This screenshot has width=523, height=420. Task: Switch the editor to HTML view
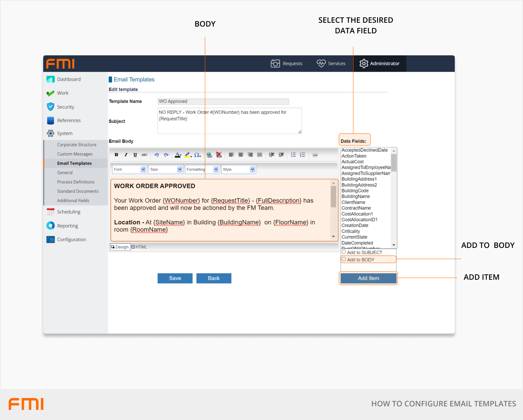pyautogui.click(x=139, y=247)
